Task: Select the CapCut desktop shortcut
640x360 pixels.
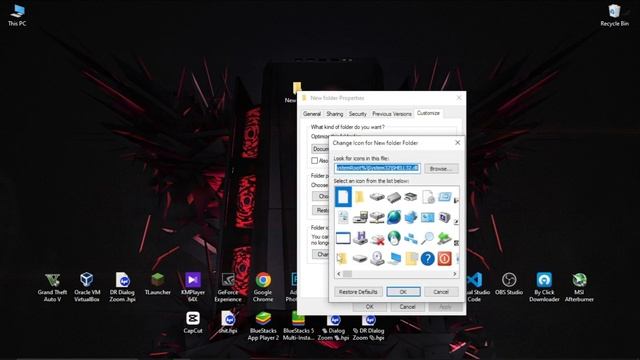Action: [x=193, y=322]
